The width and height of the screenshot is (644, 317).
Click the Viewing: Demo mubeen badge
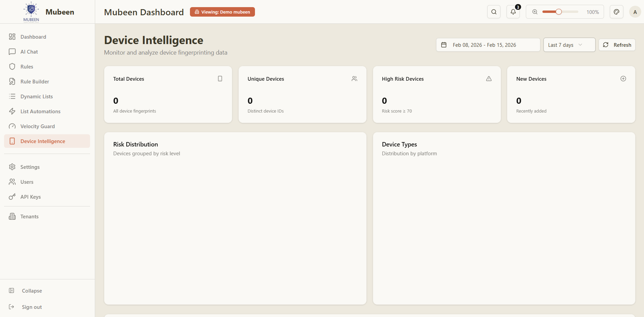pos(222,12)
